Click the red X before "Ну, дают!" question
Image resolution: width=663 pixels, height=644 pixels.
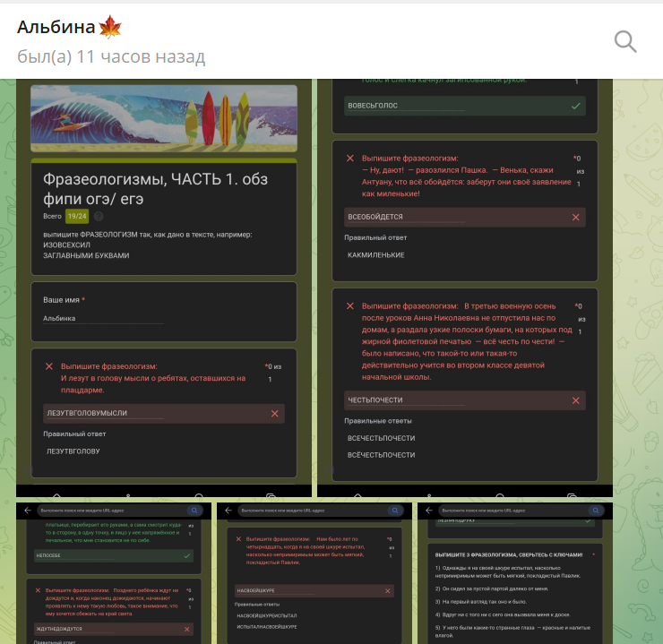click(x=350, y=159)
